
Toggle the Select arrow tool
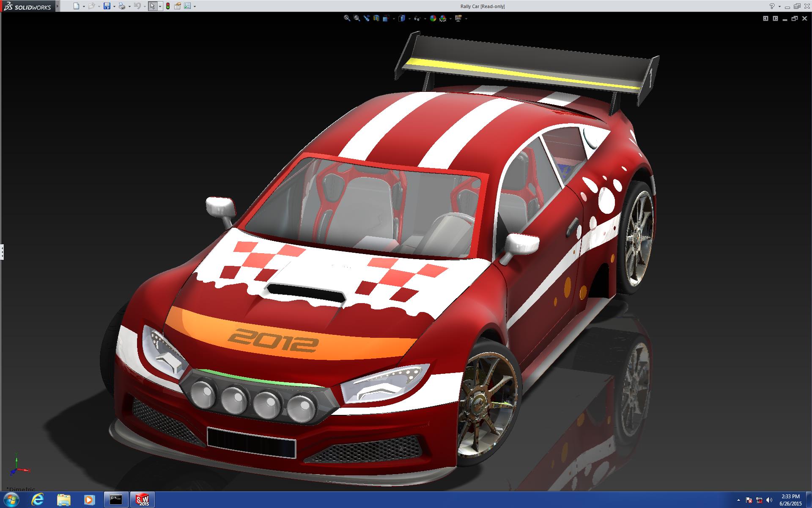(x=152, y=6)
